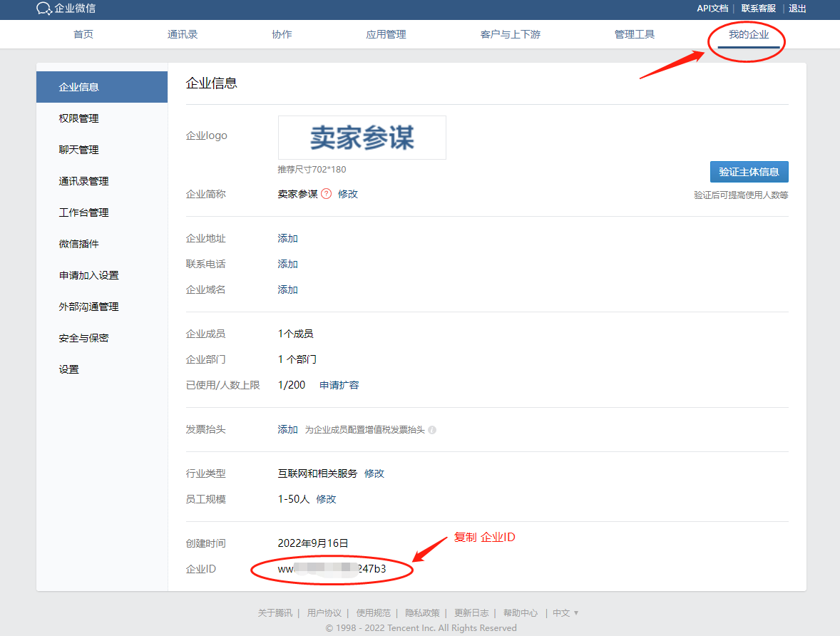Open the 客户与上下游 section
The height and width of the screenshot is (636, 840).
511,34
